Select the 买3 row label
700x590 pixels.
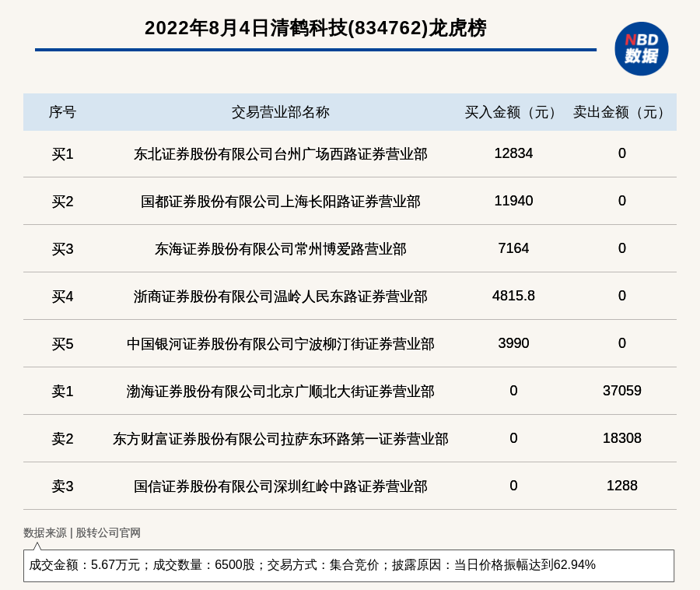(x=62, y=249)
